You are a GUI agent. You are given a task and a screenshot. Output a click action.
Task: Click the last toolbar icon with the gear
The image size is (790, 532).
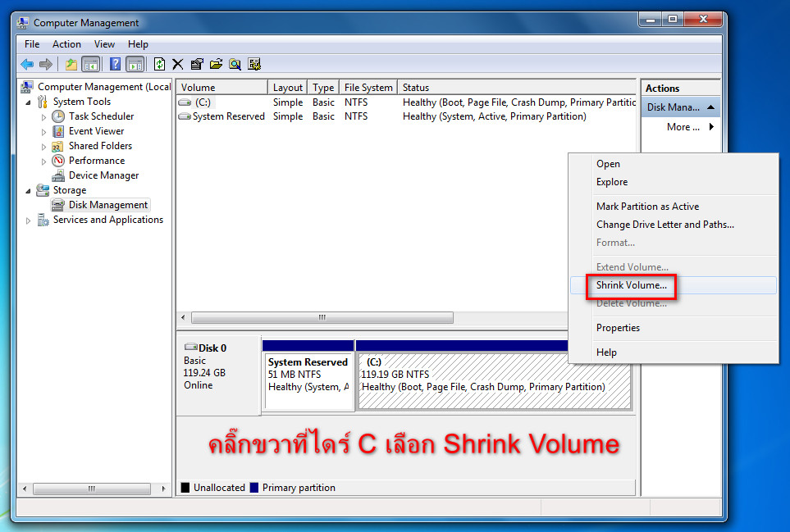[254, 65]
